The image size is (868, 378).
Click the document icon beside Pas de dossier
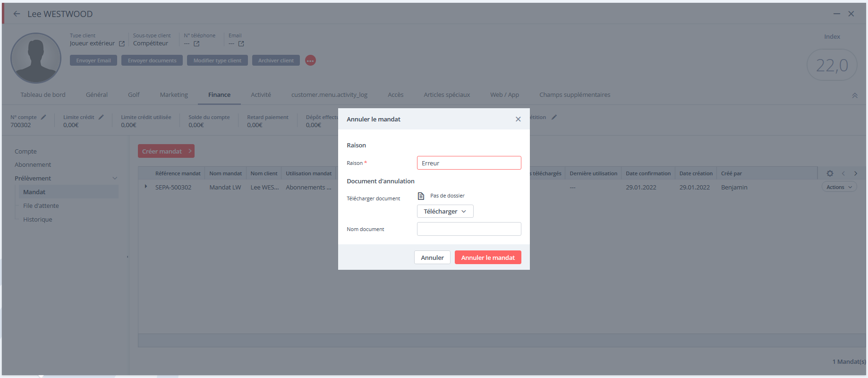(421, 196)
